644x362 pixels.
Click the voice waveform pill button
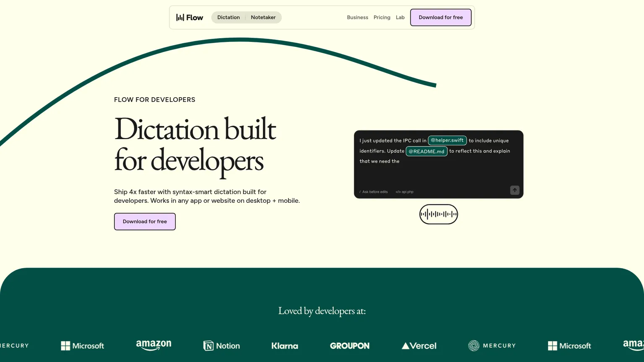click(439, 215)
